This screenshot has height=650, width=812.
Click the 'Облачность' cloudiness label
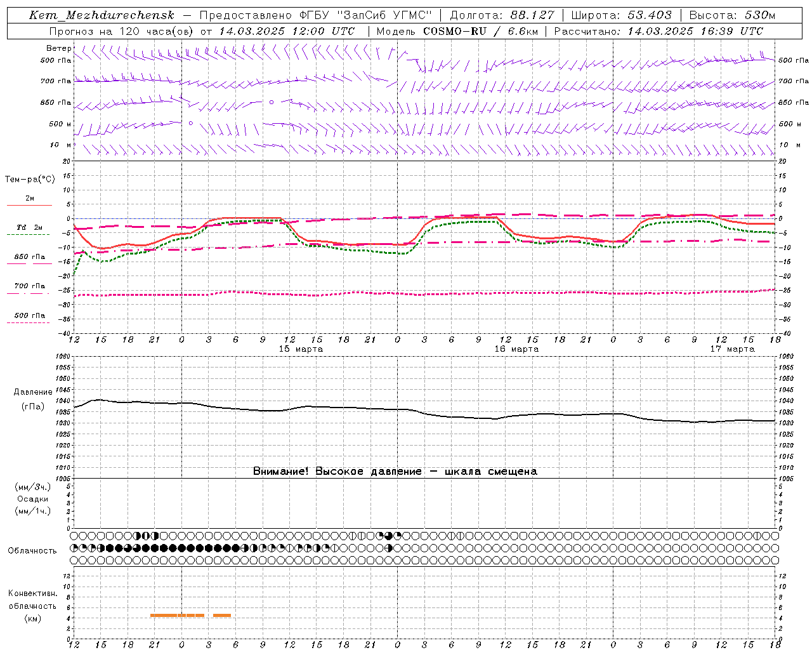(x=32, y=551)
